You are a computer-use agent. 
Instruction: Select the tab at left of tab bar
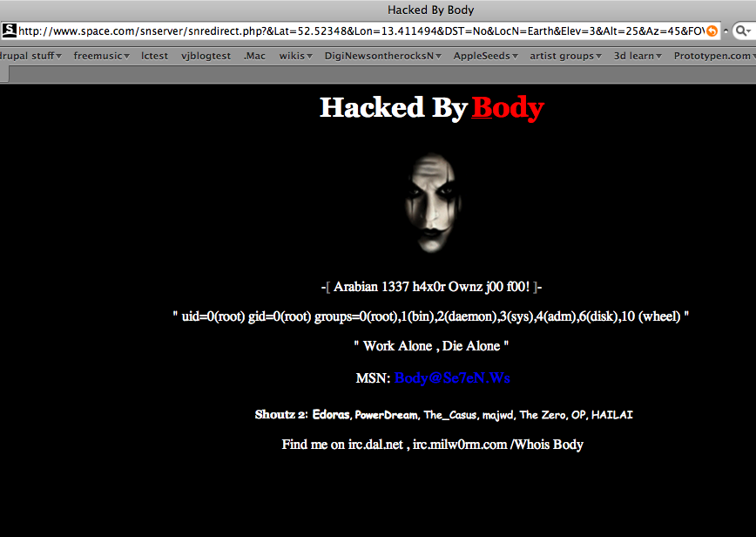[x=4, y=74]
